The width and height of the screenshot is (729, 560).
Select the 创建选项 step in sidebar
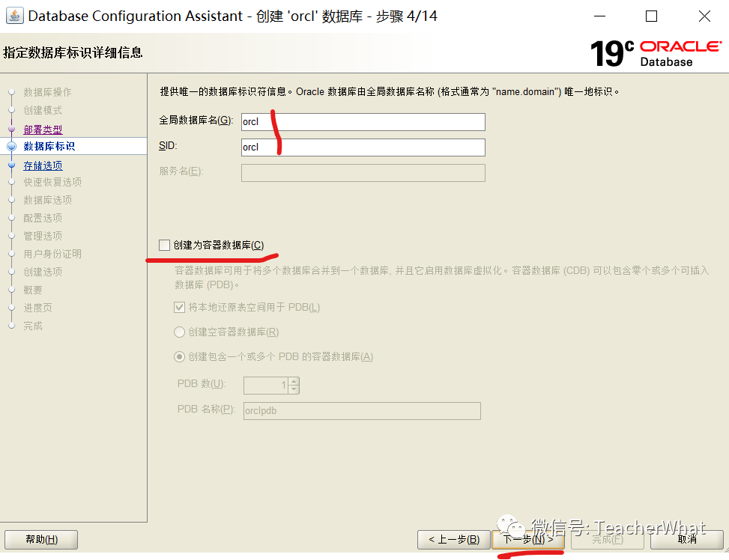(x=43, y=272)
